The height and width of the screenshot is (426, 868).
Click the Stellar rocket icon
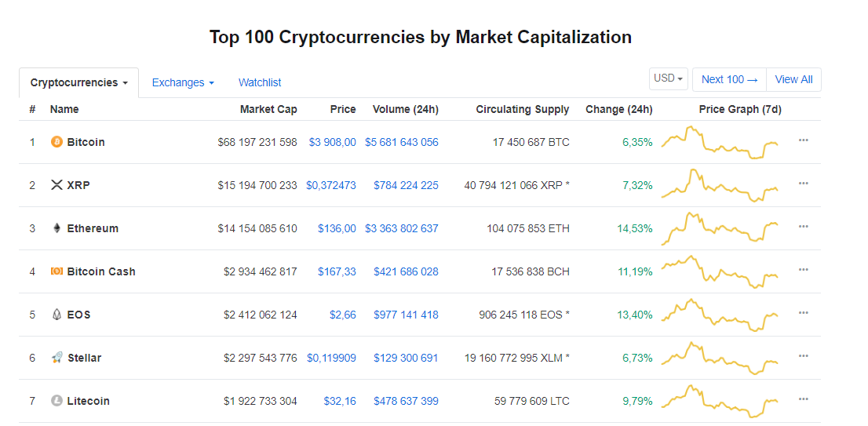point(57,358)
